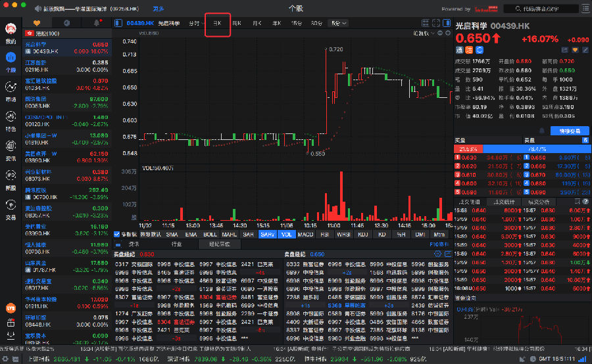This screenshot has width=592, height=364.
Task: Open the 5分 timeframe dropdown
Action: click(338, 24)
